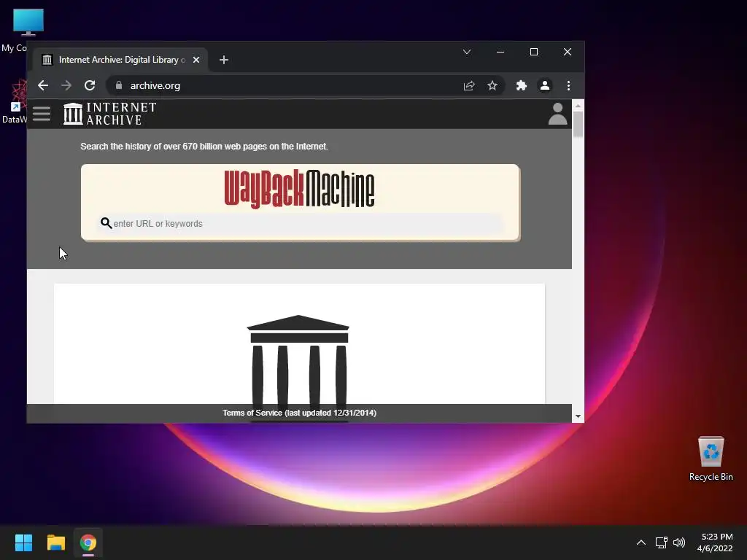Click the taskbar clock showing 5:23 PM
747x560 pixels.
pos(715,542)
